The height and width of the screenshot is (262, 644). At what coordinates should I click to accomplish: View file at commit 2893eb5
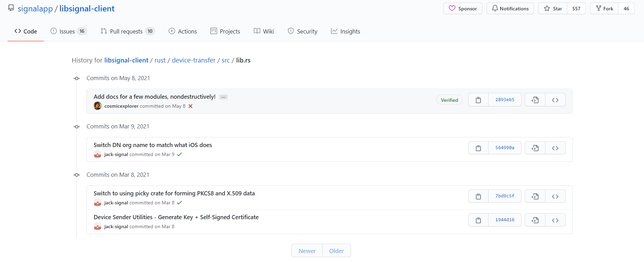[535, 100]
